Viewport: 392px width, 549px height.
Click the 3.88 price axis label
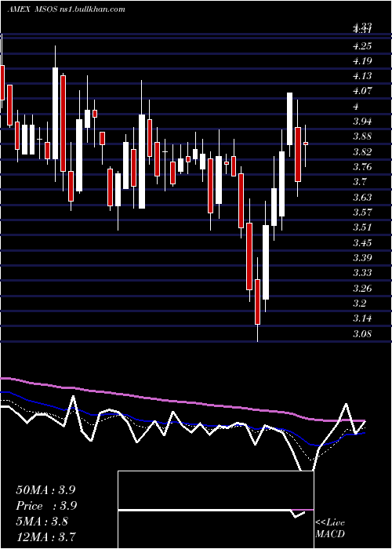[362, 136]
